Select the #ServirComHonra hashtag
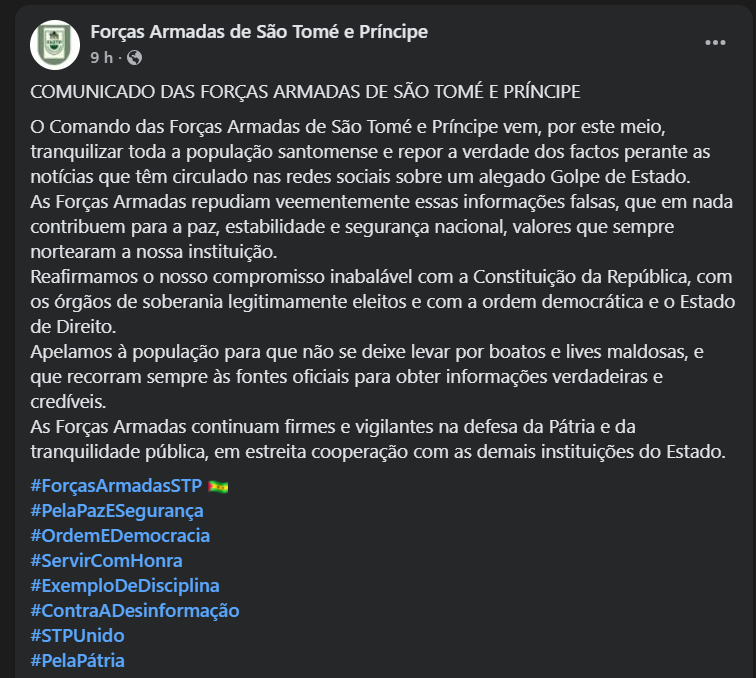The height and width of the screenshot is (678, 756). pyautogui.click(x=106, y=561)
